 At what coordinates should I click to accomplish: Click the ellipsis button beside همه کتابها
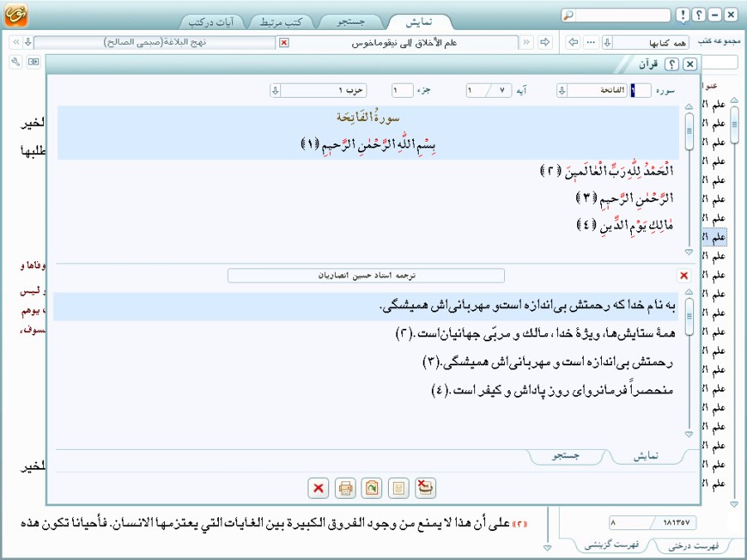[591, 42]
